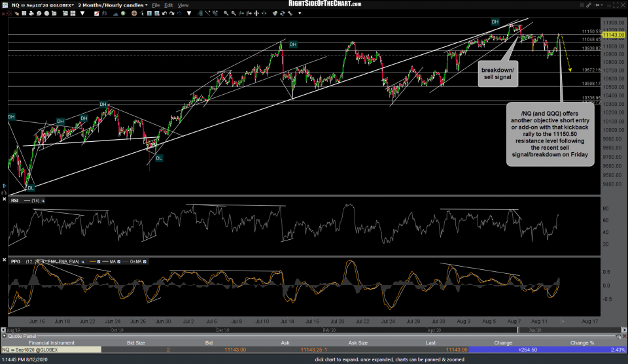Screen dimensions: 628x364
Task: Click the Change value +264.50
Action: tap(527, 350)
